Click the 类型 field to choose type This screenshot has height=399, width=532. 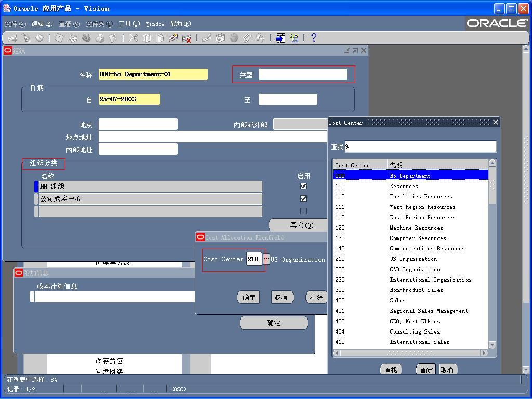pos(302,74)
